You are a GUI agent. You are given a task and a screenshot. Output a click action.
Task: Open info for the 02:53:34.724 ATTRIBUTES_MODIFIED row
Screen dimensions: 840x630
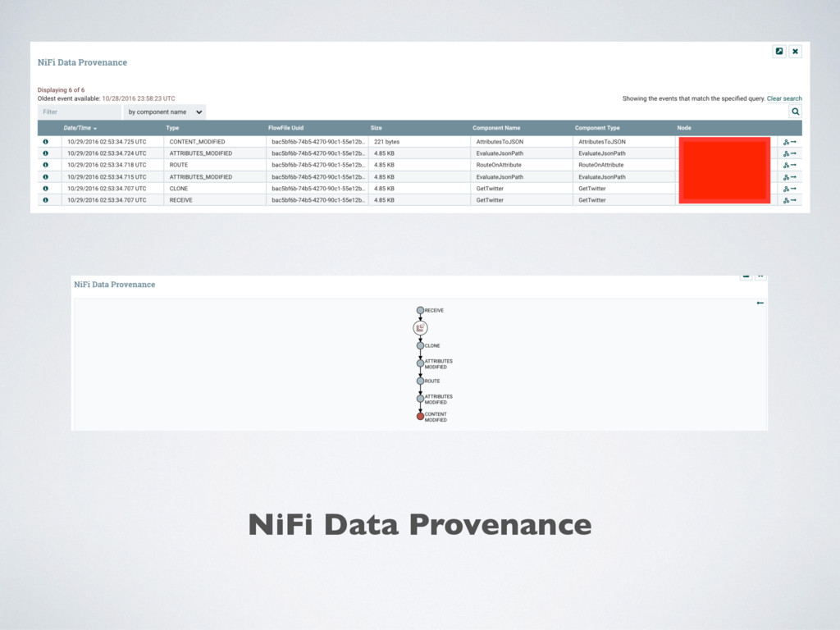[46, 153]
